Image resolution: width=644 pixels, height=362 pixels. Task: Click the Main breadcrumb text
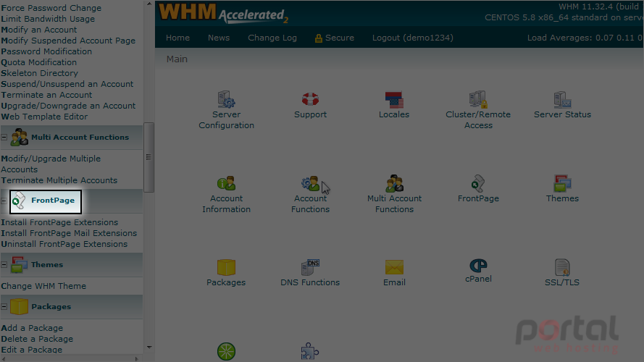[x=177, y=59]
